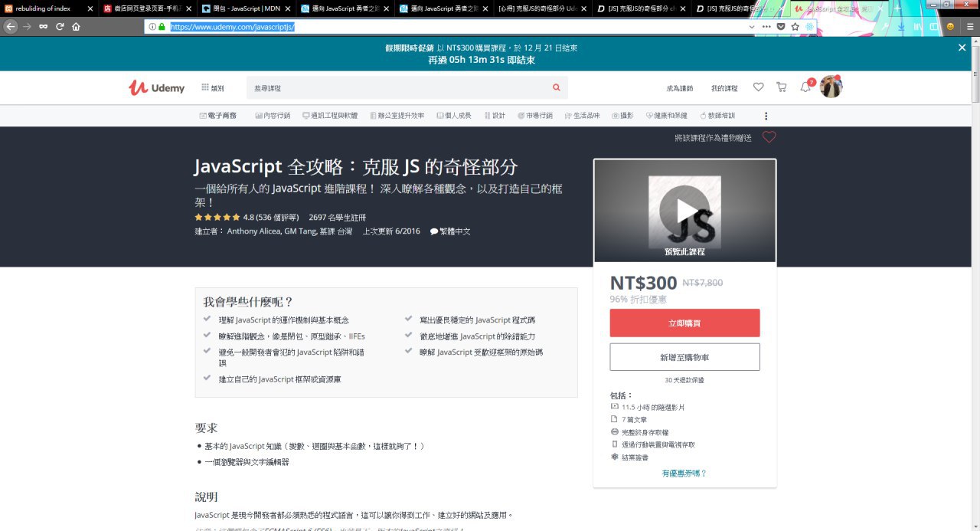This screenshot has height=531, width=980.
Task: Expand more categories three-dot menu
Action: tap(766, 116)
